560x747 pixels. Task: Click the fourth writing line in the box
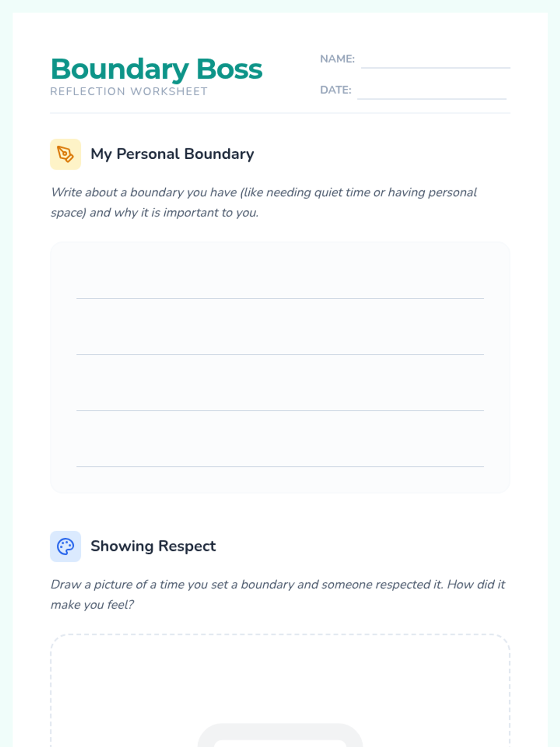click(x=280, y=466)
